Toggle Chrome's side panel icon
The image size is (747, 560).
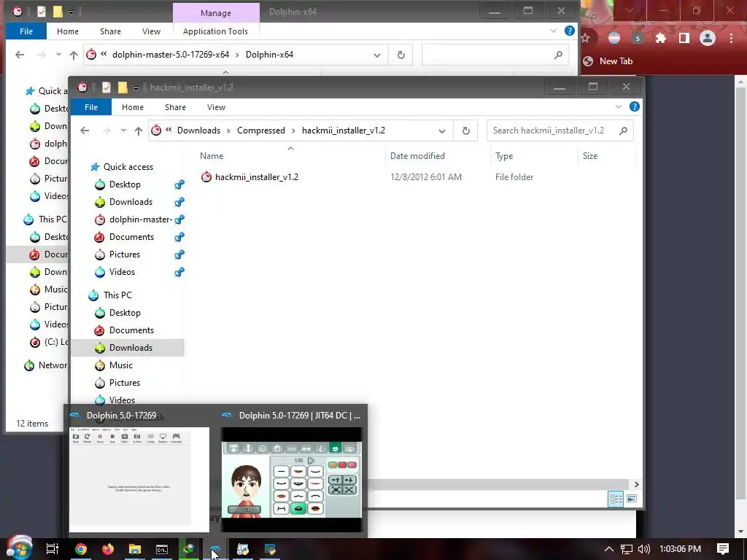[684, 38]
